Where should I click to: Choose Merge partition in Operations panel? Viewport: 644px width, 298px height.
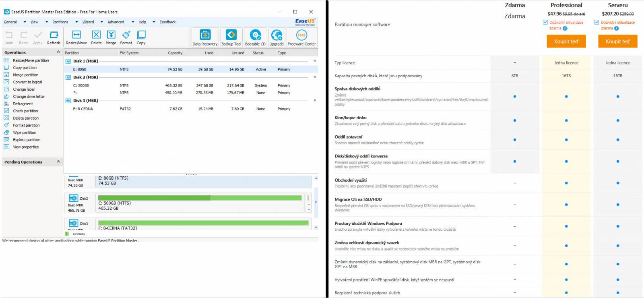pos(22,75)
